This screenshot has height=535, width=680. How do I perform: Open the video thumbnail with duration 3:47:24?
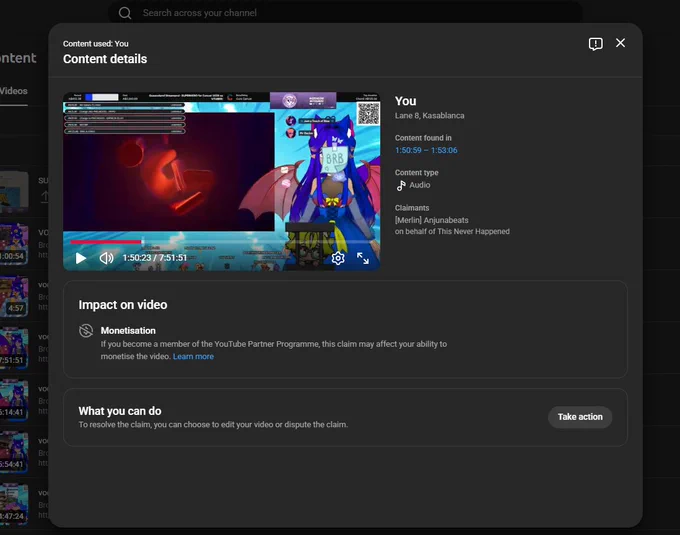point(14,504)
